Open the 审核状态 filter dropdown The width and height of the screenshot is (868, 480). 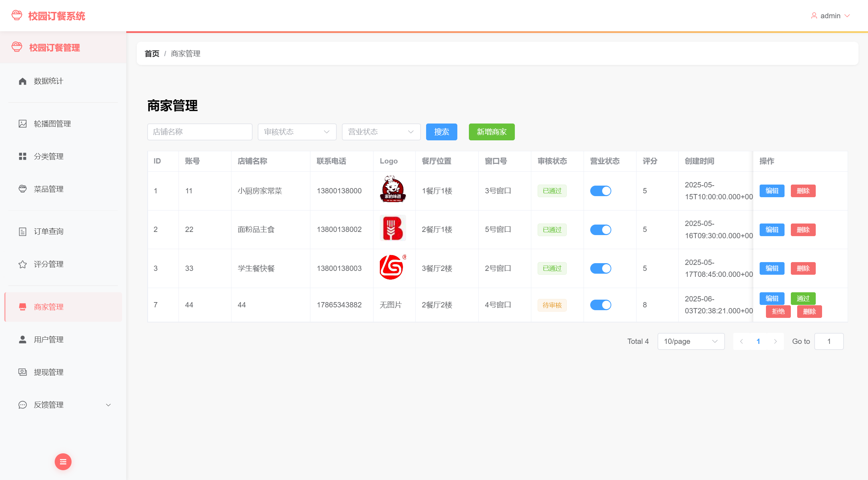pos(297,132)
